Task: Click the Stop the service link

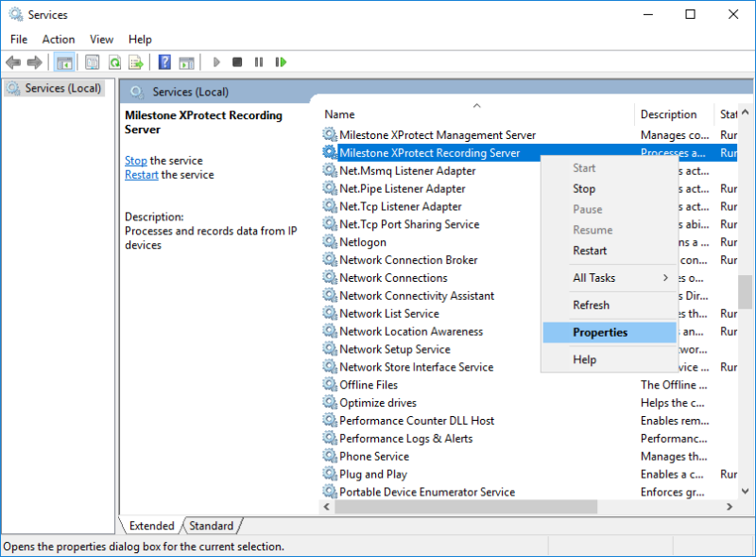Action: click(x=136, y=160)
